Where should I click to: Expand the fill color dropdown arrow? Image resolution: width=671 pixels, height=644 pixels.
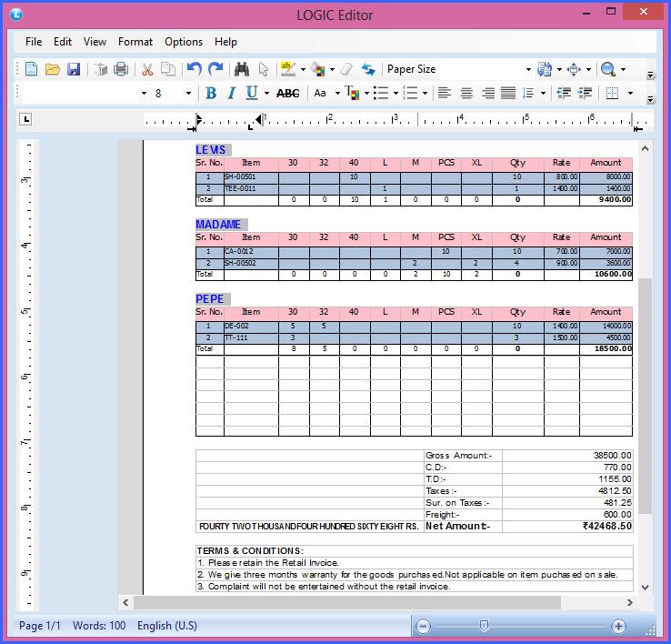332,69
